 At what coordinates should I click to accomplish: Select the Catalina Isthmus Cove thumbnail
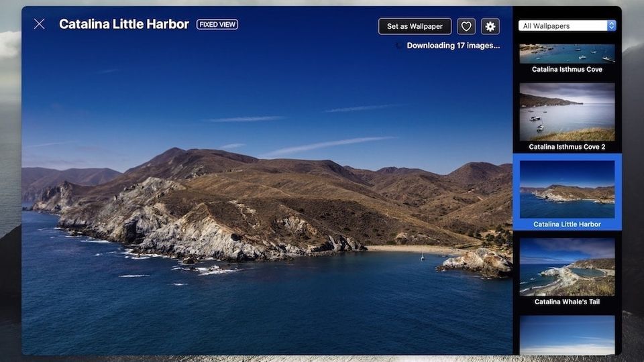tap(567, 54)
